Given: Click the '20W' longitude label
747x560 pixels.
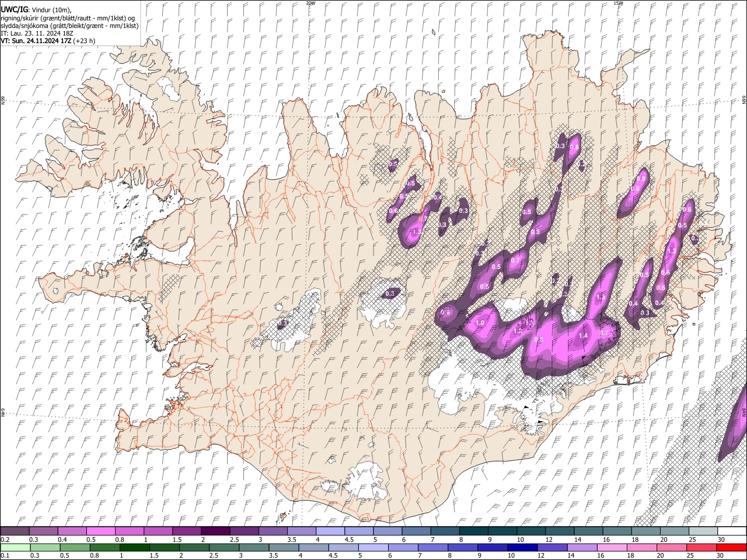Looking at the screenshot, I should pyautogui.click(x=310, y=3).
